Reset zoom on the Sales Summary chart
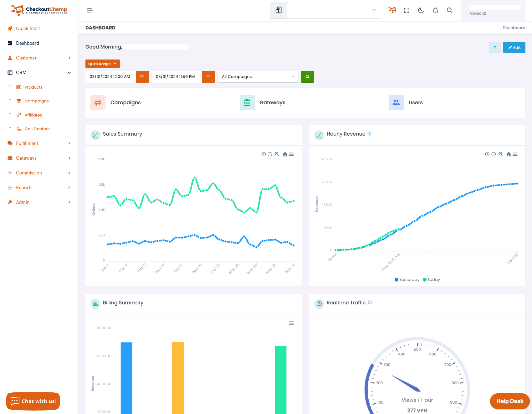Screen dimensions: 532x414 285,154
